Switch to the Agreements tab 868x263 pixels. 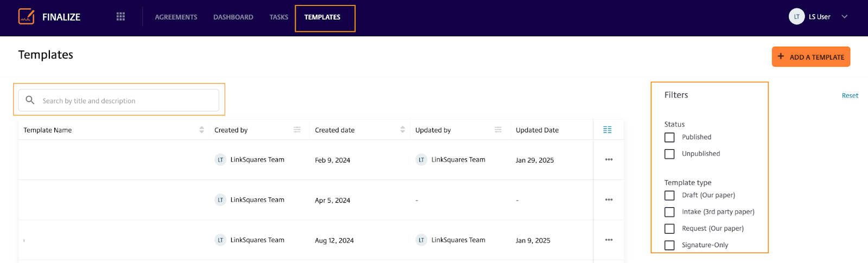pos(176,17)
